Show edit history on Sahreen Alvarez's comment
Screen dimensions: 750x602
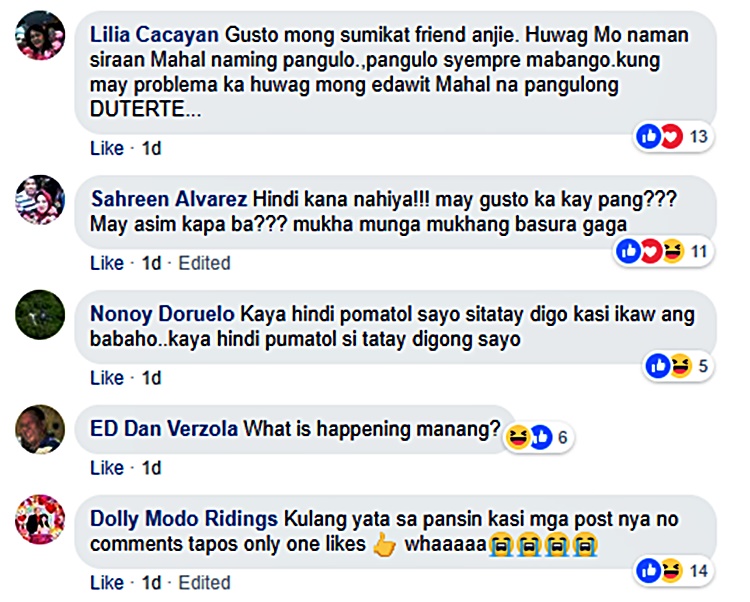[204, 263]
